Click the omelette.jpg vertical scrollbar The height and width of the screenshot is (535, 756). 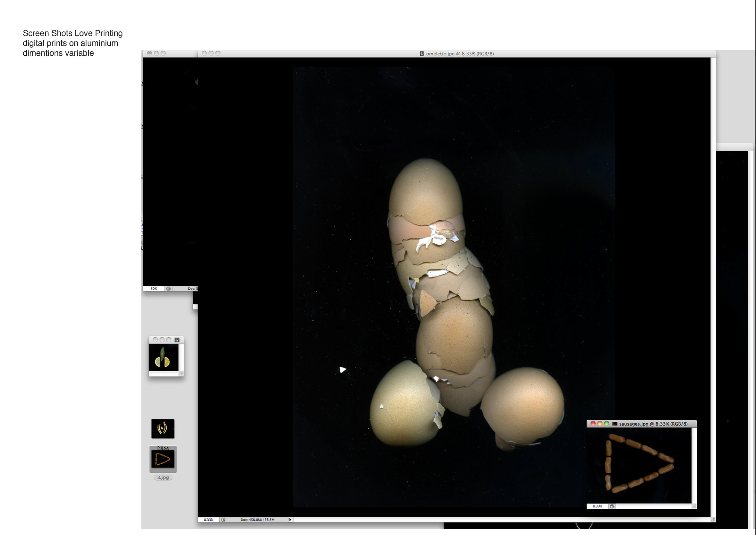point(713,287)
